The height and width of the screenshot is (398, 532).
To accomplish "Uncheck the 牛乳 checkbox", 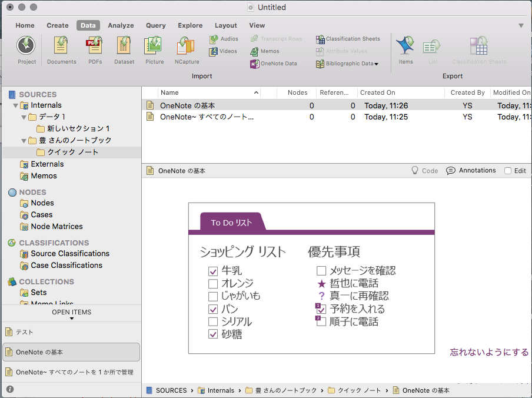I will point(212,271).
